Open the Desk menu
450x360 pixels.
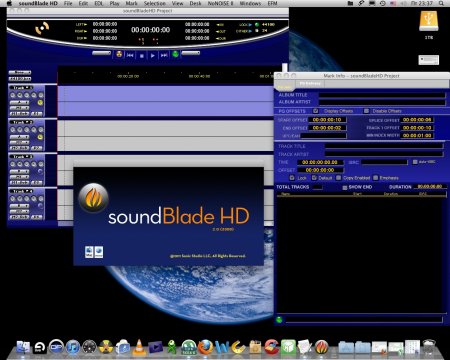tap(195, 3)
